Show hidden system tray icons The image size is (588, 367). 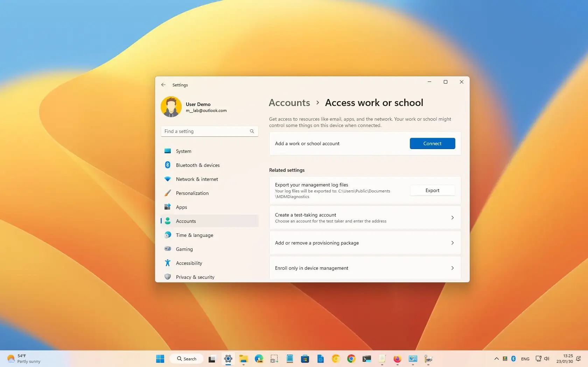pyautogui.click(x=496, y=359)
